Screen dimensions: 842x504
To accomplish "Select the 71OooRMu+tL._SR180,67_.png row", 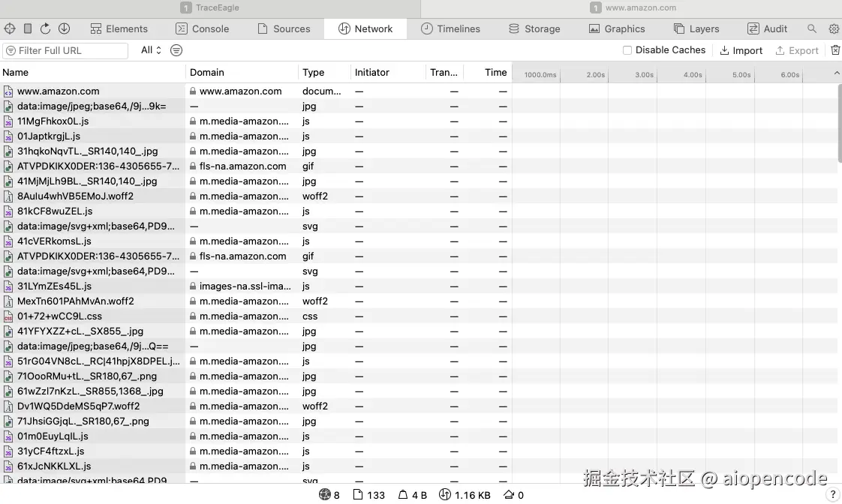I will click(x=256, y=376).
